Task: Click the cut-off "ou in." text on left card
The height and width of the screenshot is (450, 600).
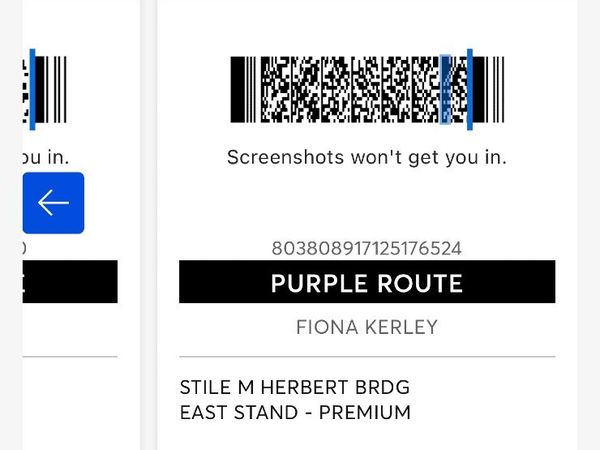Action: coord(46,157)
